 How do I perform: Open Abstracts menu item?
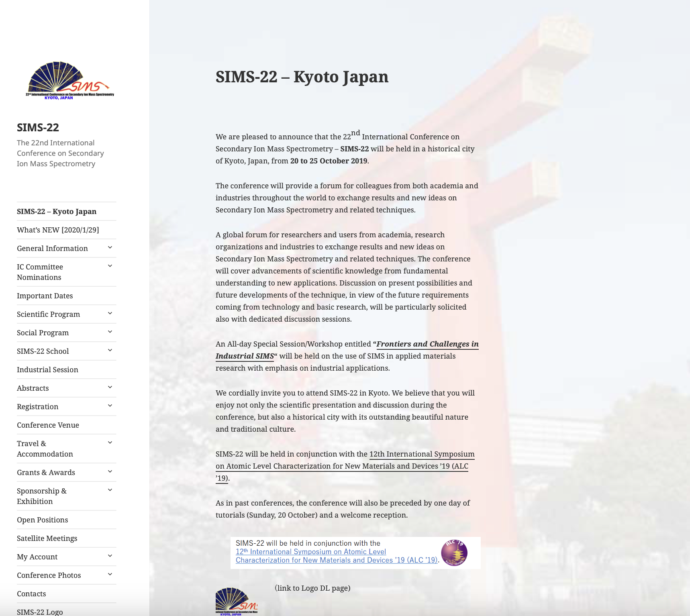coord(33,388)
